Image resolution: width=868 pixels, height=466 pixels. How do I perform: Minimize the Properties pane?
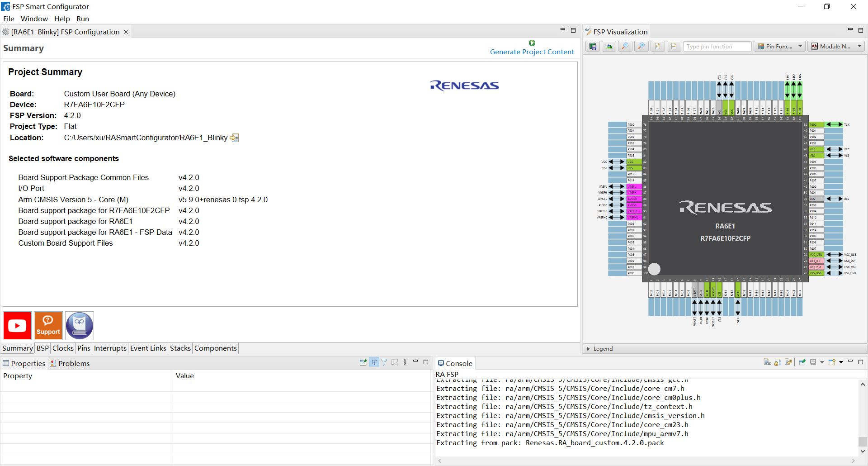tap(415, 361)
